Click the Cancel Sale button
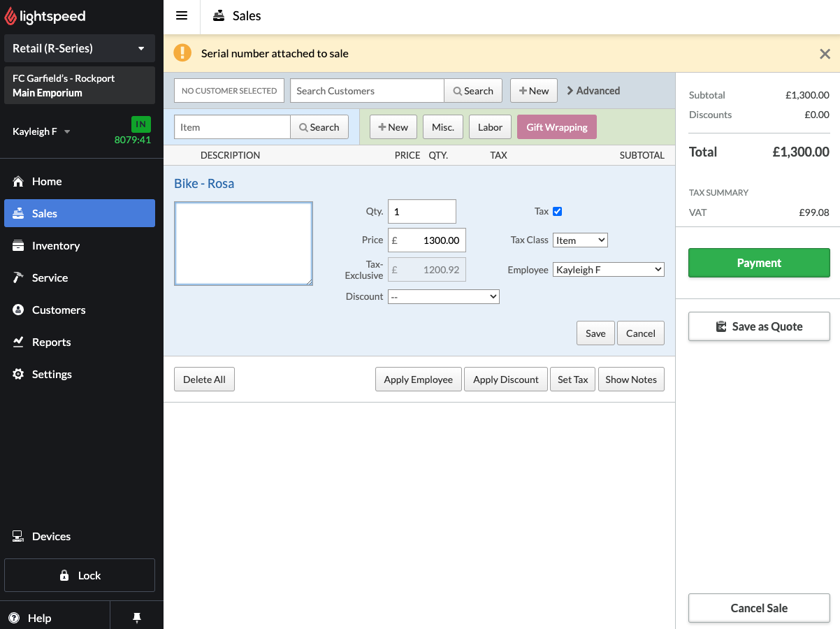This screenshot has height=629, width=840. 759,608
